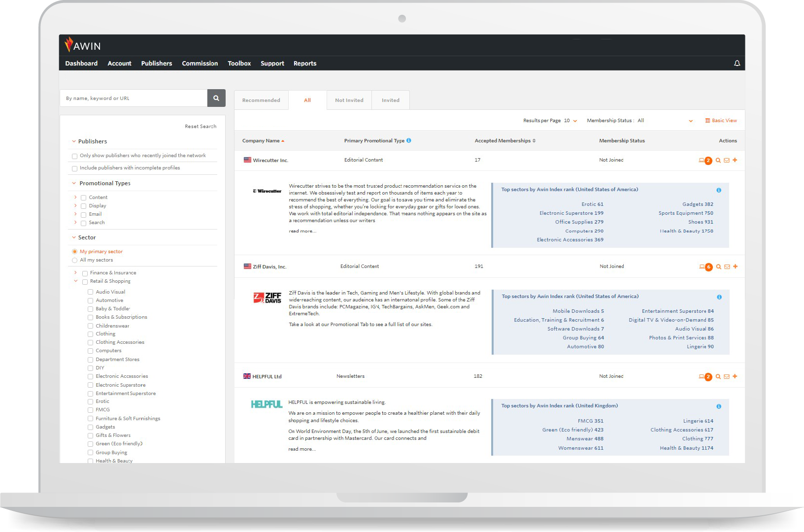Switch to Basic View

pyautogui.click(x=721, y=121)
